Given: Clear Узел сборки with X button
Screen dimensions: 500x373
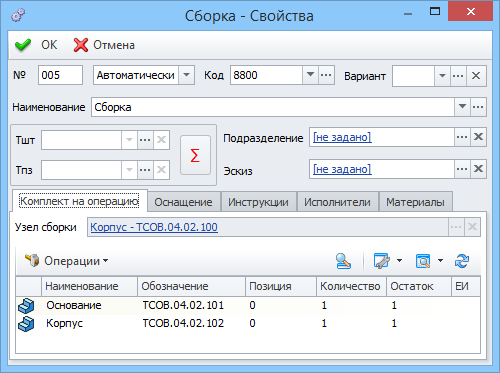Looking at the screenshot, I should [472, 227].
